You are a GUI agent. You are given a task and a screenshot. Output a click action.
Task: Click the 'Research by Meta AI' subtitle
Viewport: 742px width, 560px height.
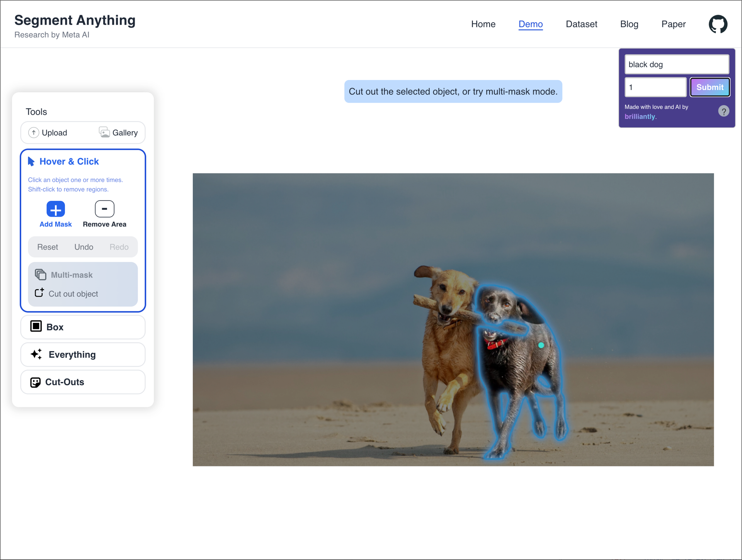point(52,35)
